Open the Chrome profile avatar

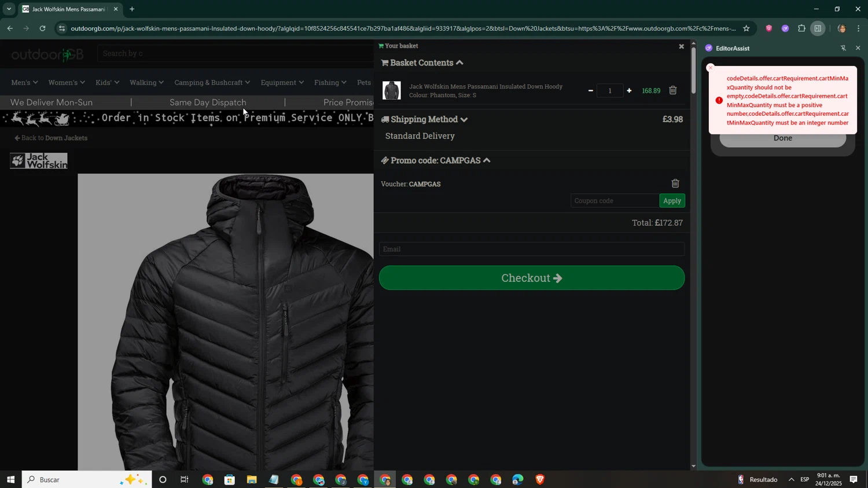click(x=842, y=28)
